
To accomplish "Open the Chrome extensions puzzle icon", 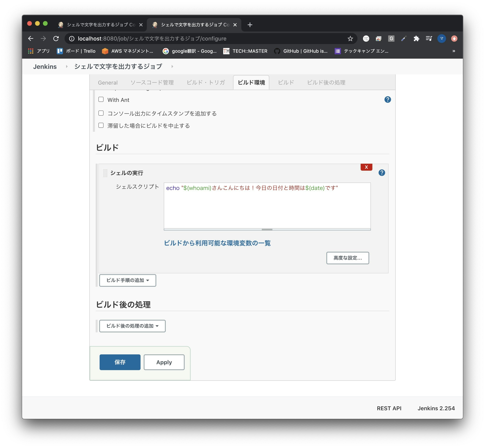I will coord(416,39).
